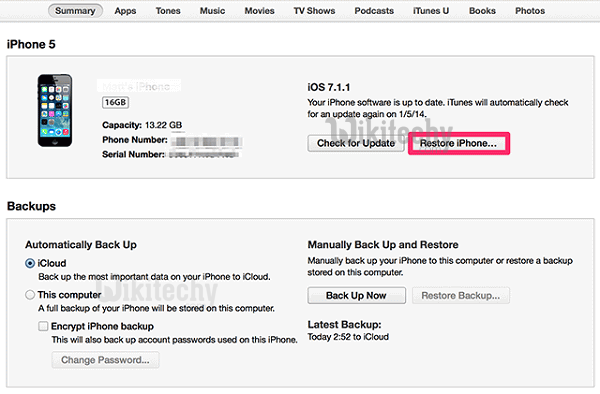This screenshot has width=600, height=394.
Task: Click the Change Password... button
Action: [x=105, y=360]
